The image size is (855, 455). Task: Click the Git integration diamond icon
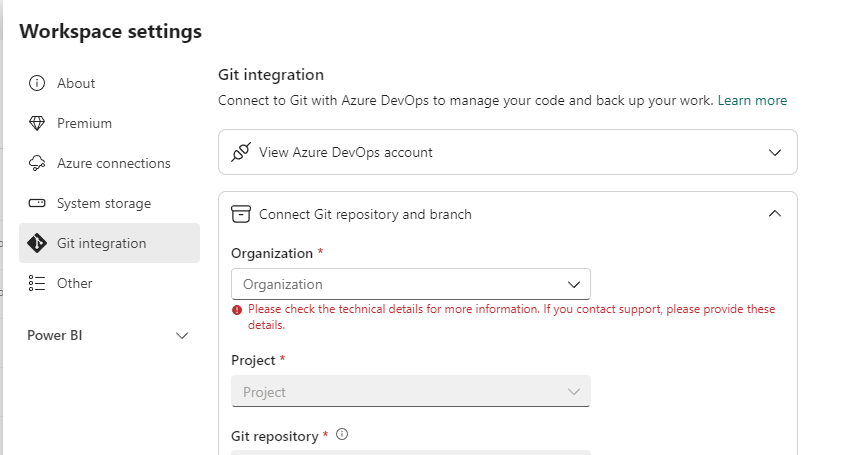(x=37, y=243)
